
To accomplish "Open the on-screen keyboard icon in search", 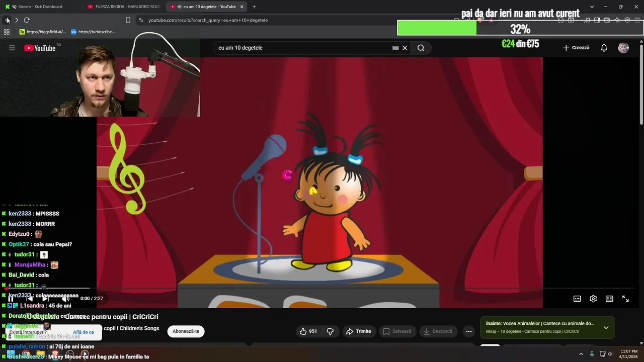I will click(x=395, y=48).
